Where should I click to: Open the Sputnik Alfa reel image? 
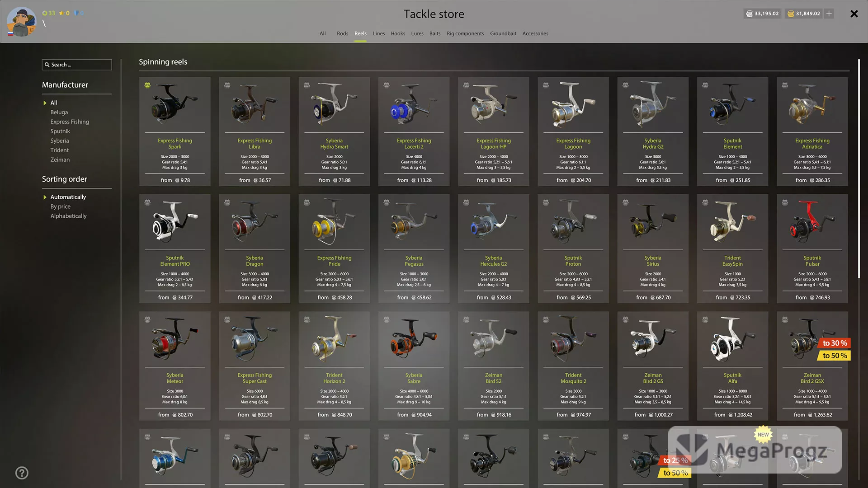pyautogui.click(x=732, y=339)
